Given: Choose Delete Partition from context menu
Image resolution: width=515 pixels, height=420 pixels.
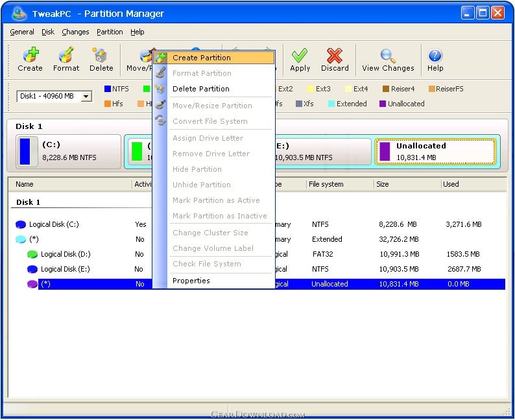Looking at the screenshot, I should coord(214,89).
